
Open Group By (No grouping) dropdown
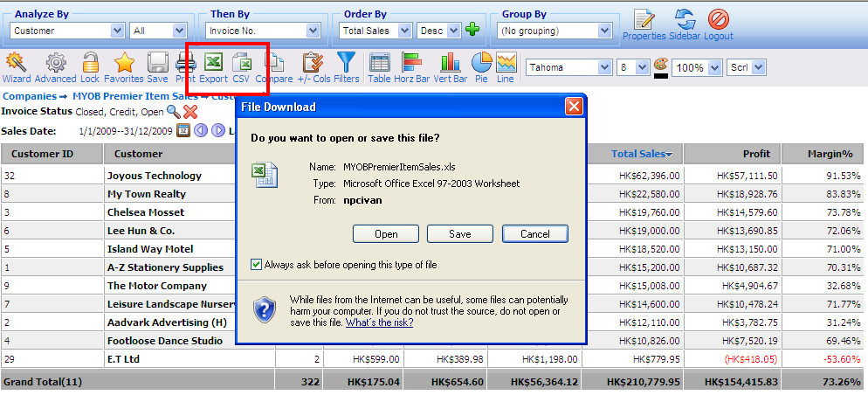(555, 31)
